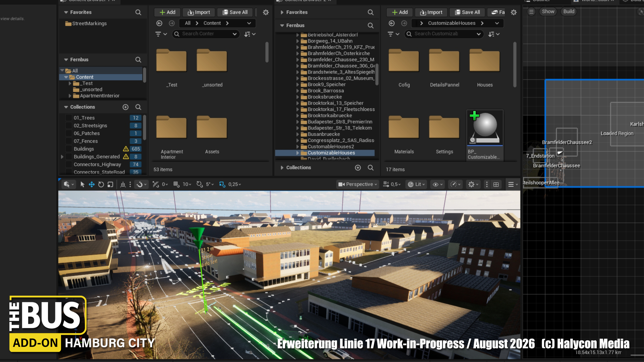
Task: Open path history dropdown in Content Browser 1
Action: click(249, 23)
